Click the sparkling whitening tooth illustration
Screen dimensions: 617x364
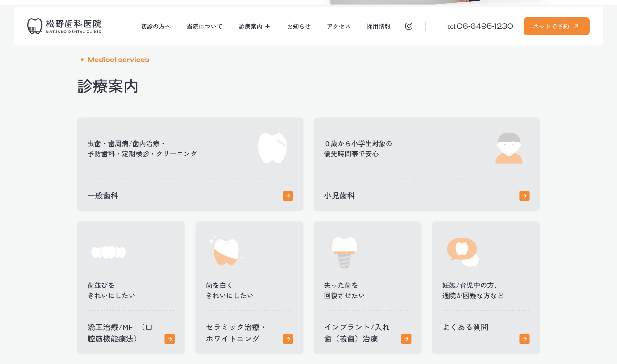point(226,251)
